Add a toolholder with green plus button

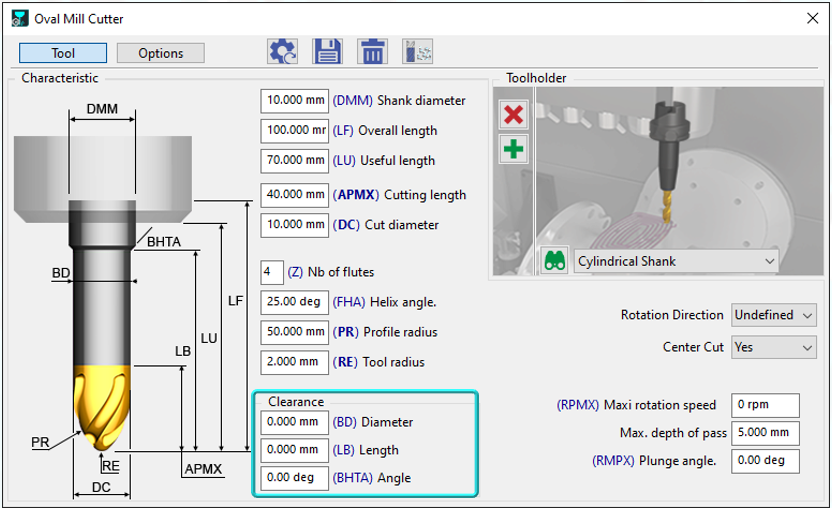(x=513, y=149)
